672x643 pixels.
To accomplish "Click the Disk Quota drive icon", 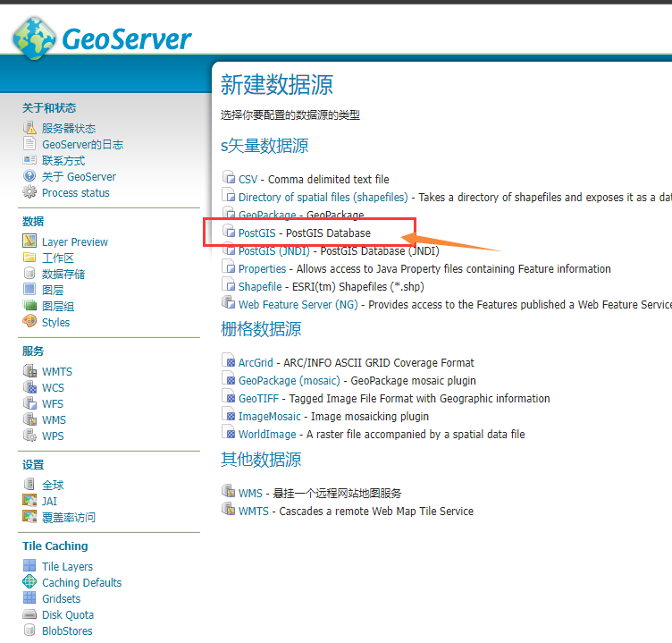I will coord(29,613).
